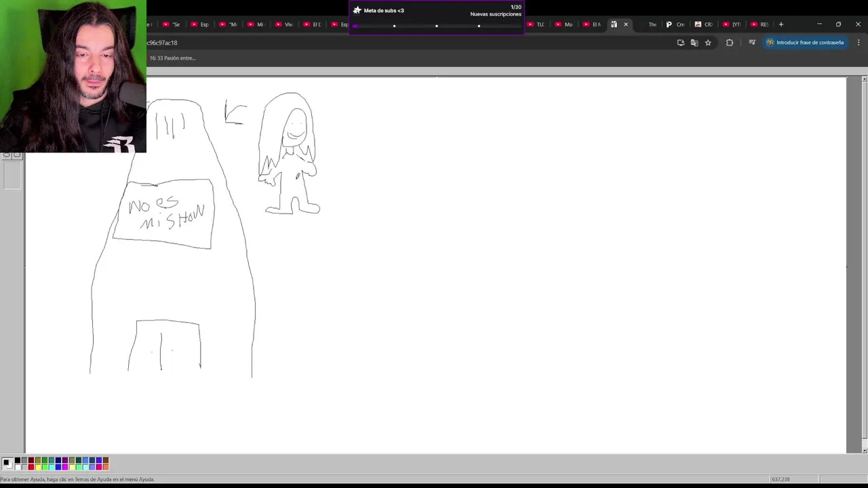Click the scrollbar down arrow
The image size is (868, 488).
tap(864, 450)
